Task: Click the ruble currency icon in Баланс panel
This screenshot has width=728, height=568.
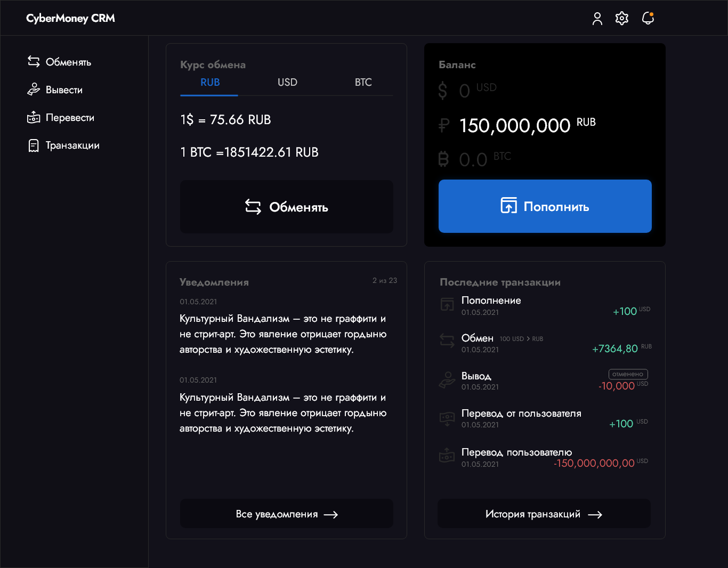Action: pyautogui.click(x=442, y=125)
